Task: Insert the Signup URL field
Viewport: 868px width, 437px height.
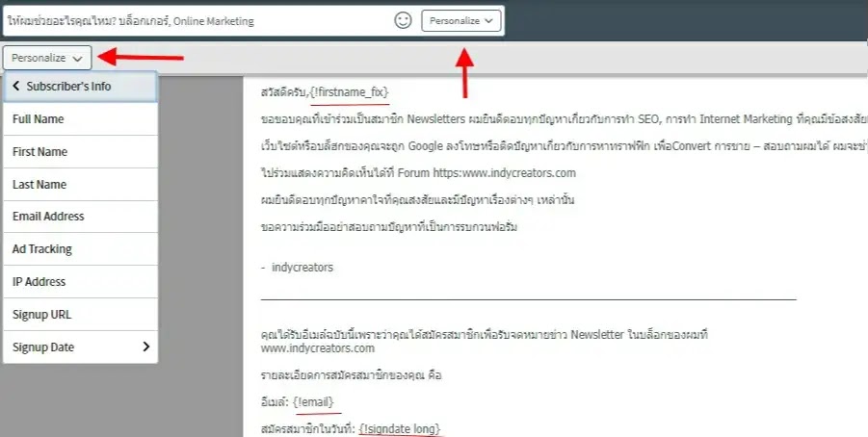Action: click(80, 314)
